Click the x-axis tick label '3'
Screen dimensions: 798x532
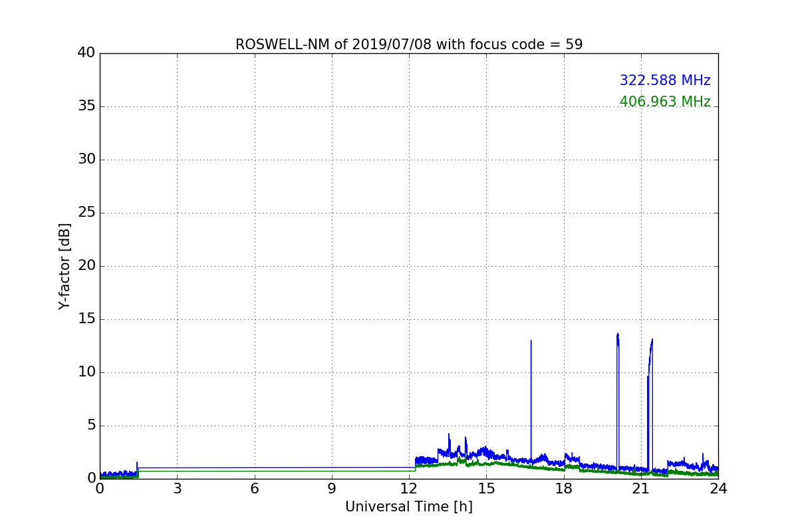point(177,488)
